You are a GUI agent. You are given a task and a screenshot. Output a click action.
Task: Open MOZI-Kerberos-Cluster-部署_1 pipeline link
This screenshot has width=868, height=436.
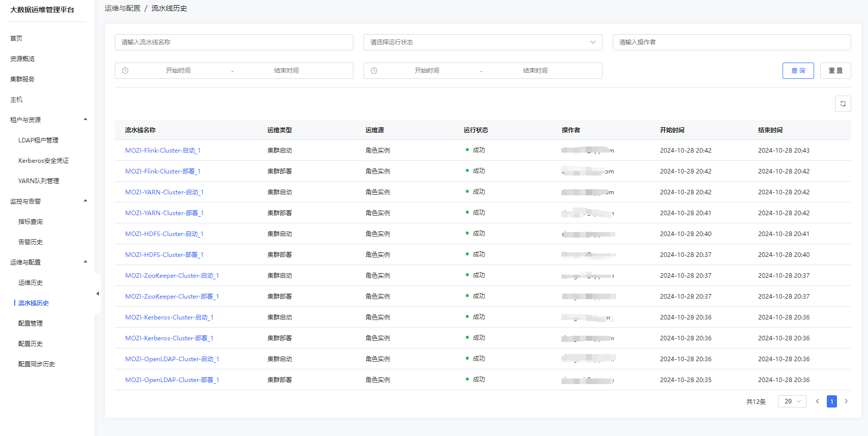pyautogui.click(x=169, y=338)
